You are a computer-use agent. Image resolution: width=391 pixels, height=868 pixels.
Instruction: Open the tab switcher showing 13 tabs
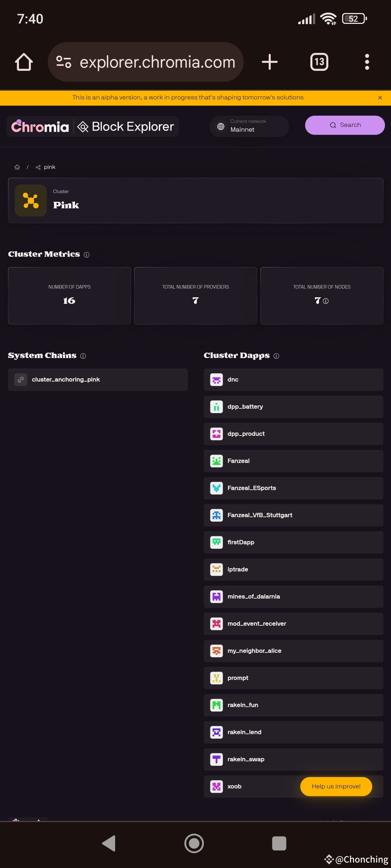[319, 62]
